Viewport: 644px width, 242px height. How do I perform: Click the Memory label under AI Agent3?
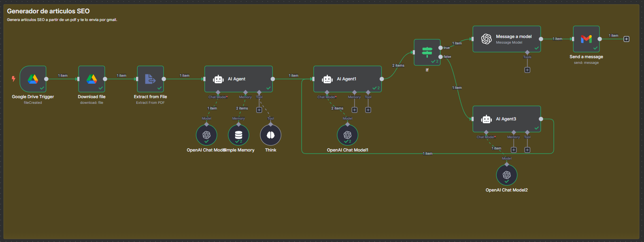514,137
